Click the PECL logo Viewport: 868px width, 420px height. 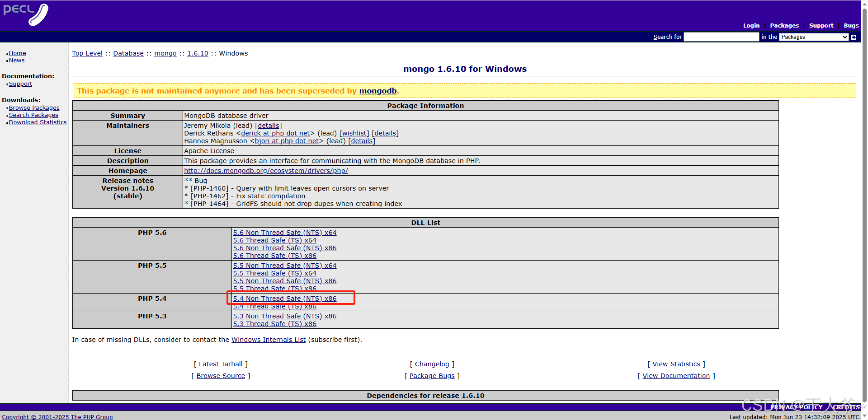26,15
